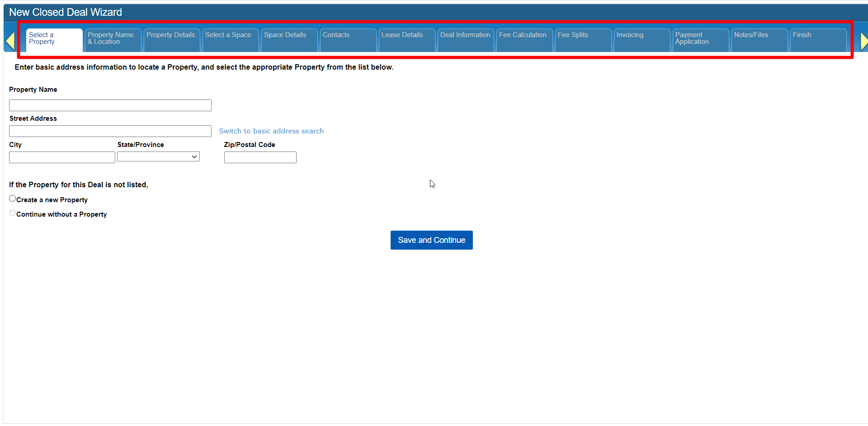Click the Zip/Postal Code field
This screenshot has height=426, width=868.
coord(260,157)
